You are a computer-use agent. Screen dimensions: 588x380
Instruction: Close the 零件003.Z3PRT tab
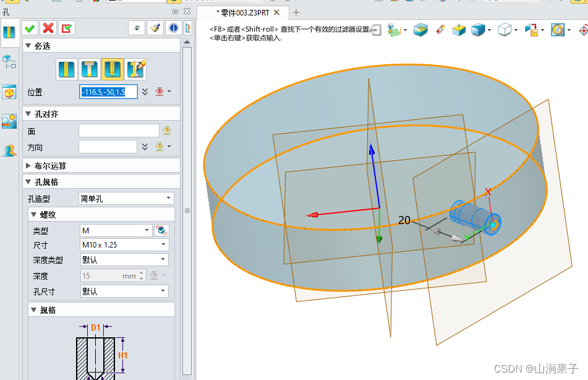click(x=277, y=12)
